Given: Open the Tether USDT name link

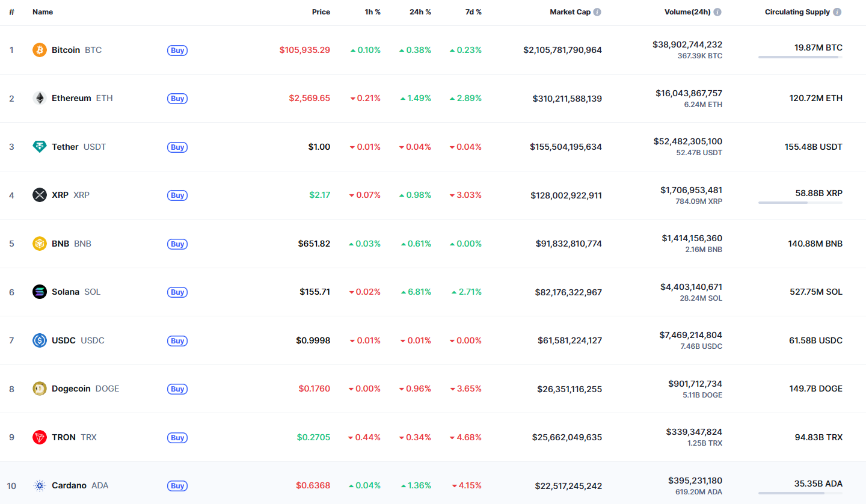Looking at the screenshot, I should (x=79, y=147).
